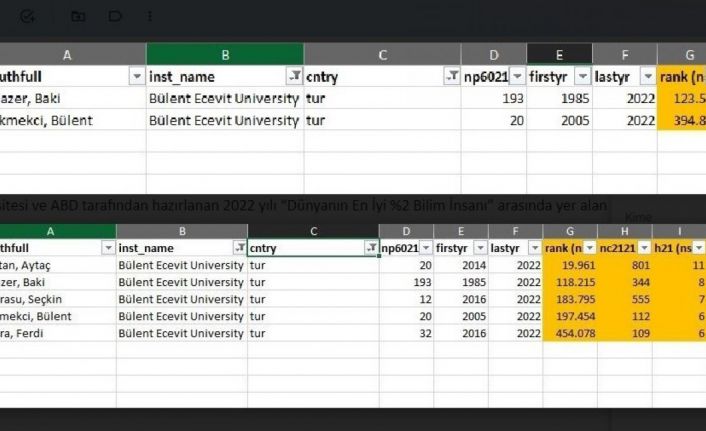The width and height of the screenshot is (706, 431).
Task: Click nc2121 value 112 in bottom sheet
Action: click(625, 316)
